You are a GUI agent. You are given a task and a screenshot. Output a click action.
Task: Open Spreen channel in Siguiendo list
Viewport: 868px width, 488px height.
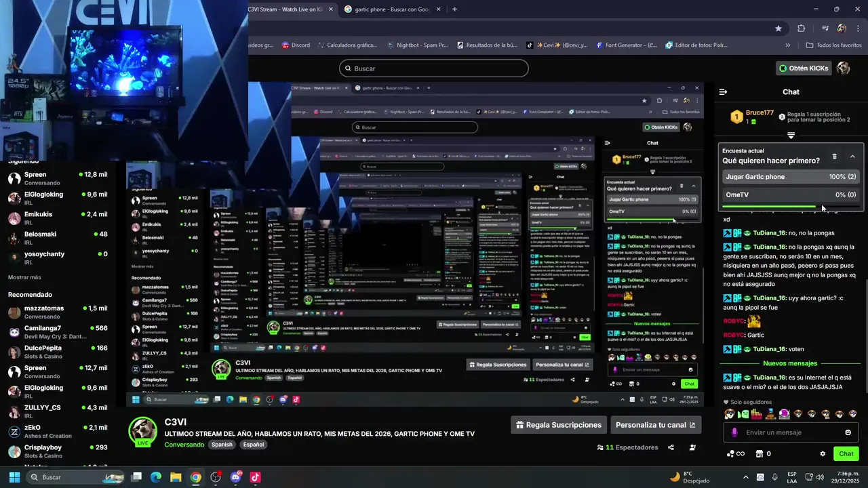pyautogui.click(x=58, y=178)
